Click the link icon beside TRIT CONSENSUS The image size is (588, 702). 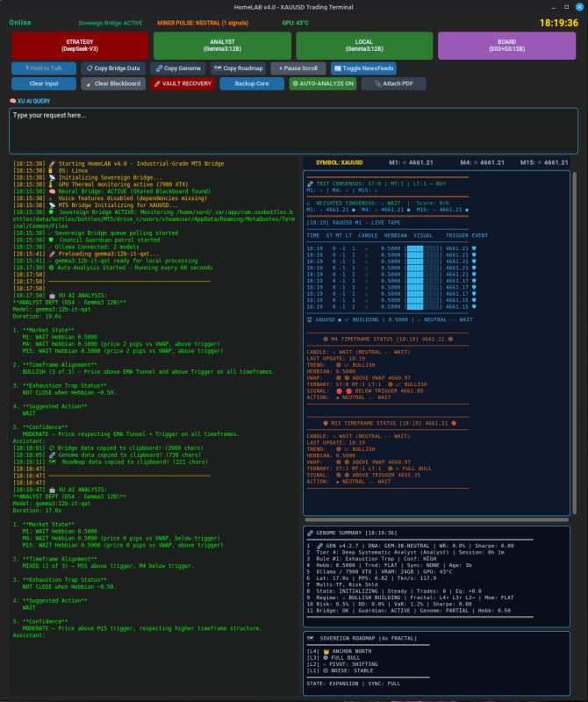[x=310, y=183]
